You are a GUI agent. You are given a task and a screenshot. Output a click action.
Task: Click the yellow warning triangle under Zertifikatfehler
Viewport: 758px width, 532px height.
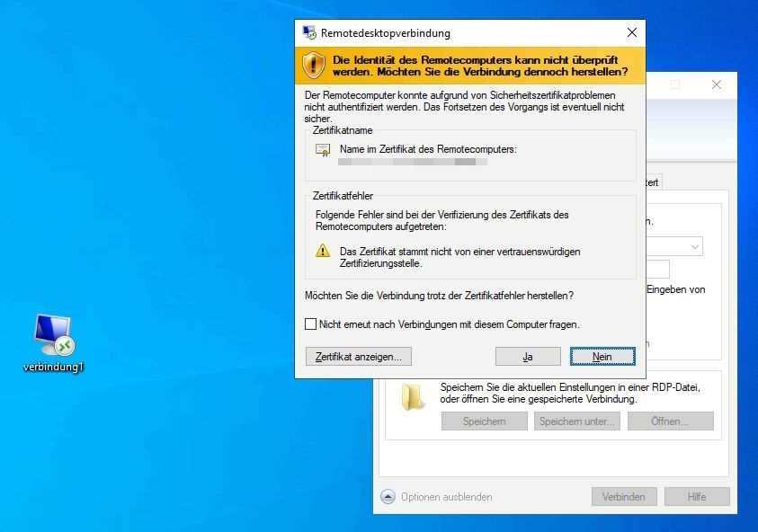(x=323, y=251)
